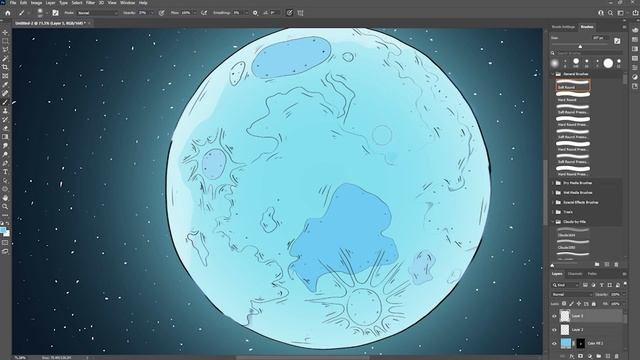640x360 pixels.
Task: Select the Horizontal Type tool
Action: (5, 172)
